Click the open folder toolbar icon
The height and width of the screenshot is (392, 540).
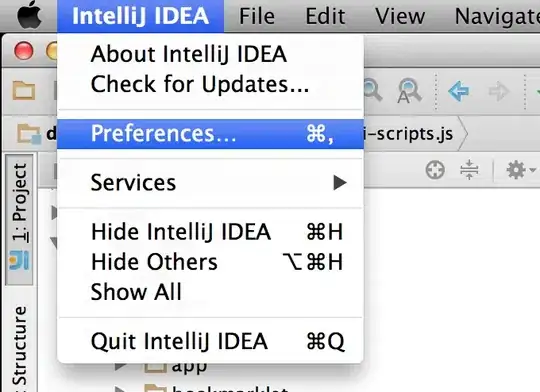24,90
